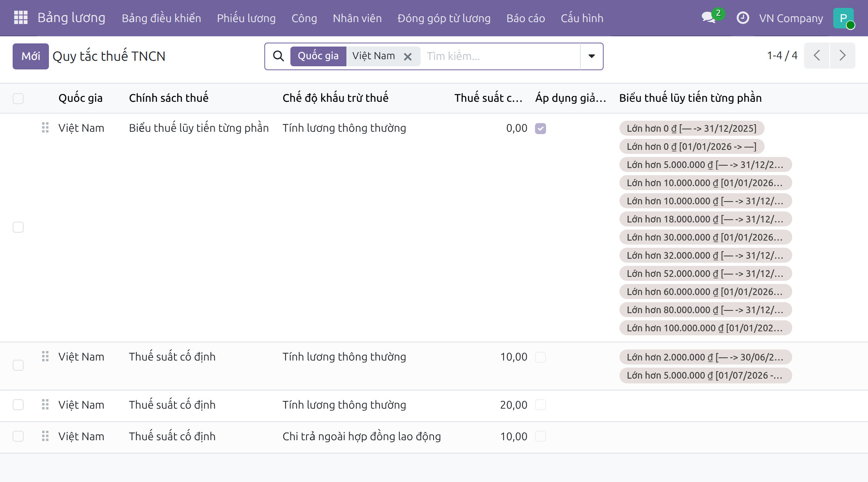This screenshot has height=482, width=868.
Task: Remove the Việt Nam filter facet
Action: coord(408,57)
